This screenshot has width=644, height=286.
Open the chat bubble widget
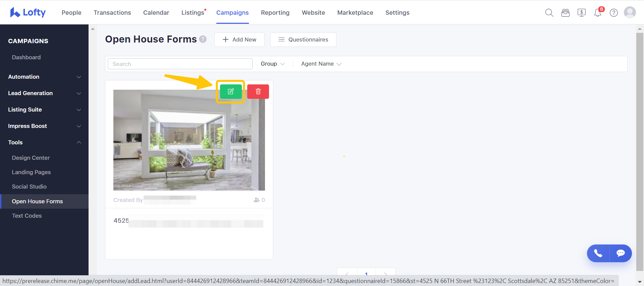621,253
